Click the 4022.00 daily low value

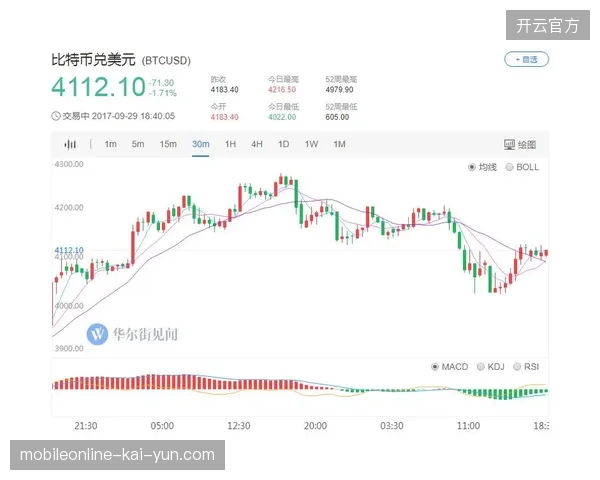282,117
